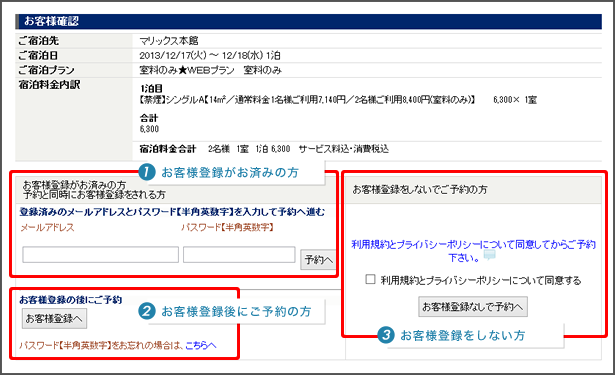Click the ご宿泊プラン row label

point(46,70)
